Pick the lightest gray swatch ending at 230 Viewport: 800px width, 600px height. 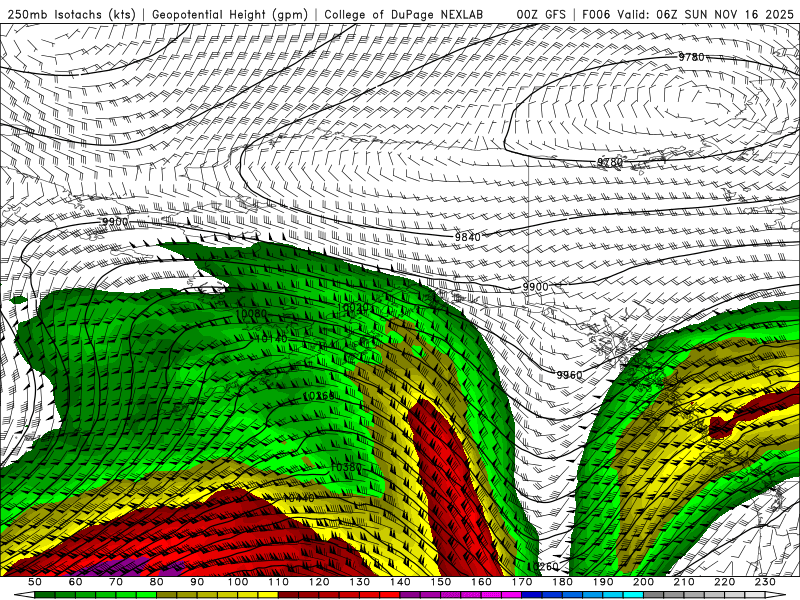click(x=755, y=594)
